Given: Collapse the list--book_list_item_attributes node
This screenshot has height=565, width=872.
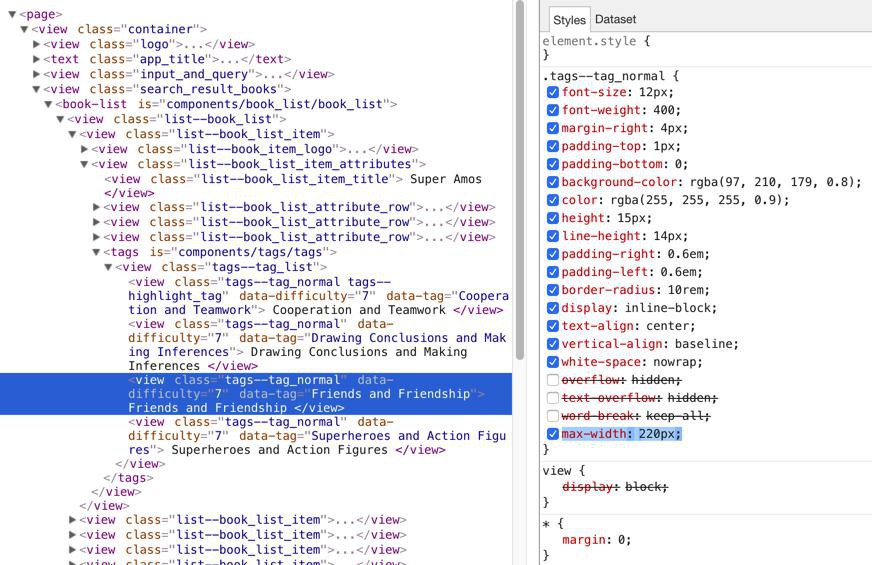Looking at the screenshot, I should 85,165.
